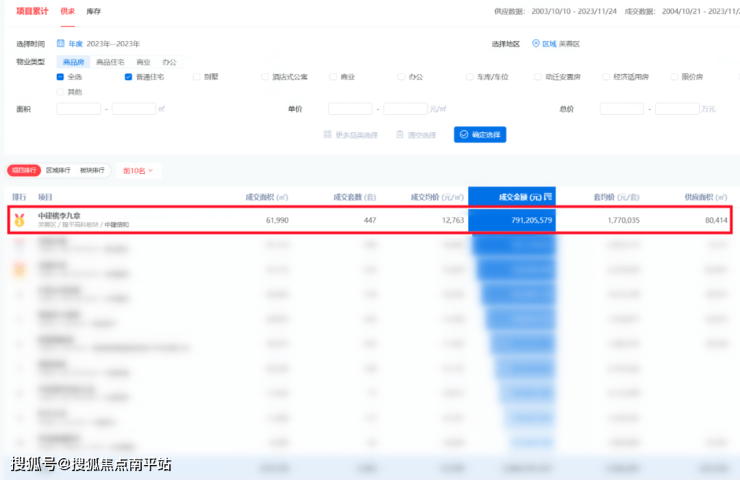This screenshot has height=480, width=740.
Task: Open the 中建锦李九章 project name
Action: [59, 216]
